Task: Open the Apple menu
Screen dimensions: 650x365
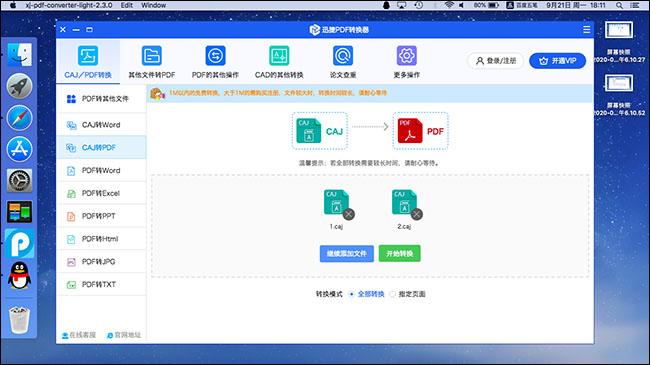Action: 13,5
